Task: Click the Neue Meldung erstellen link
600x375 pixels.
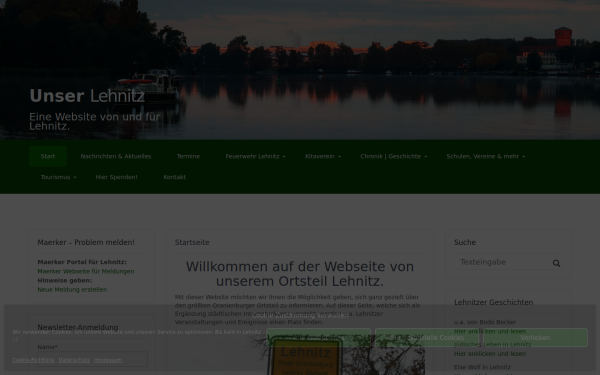Action: point(72,290)
